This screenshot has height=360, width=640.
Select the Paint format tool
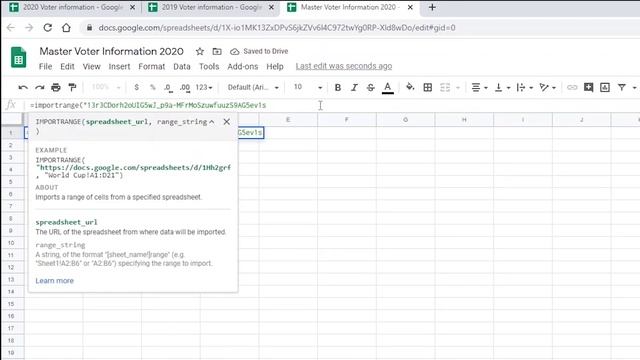(x=72, y=87)
